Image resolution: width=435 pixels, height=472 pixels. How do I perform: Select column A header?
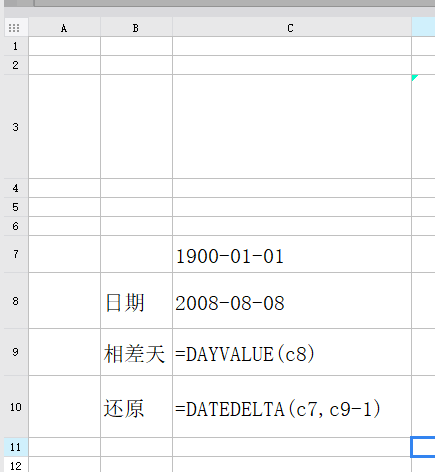pos(64,28)
